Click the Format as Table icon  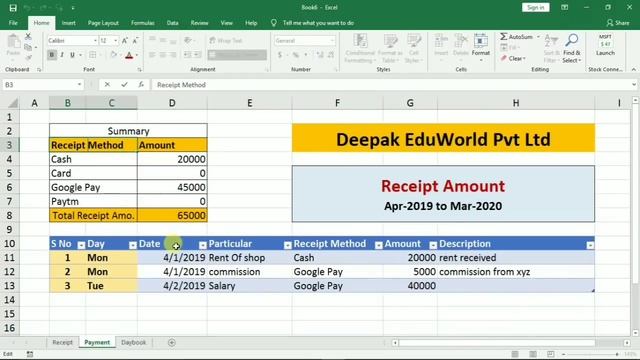390,41
